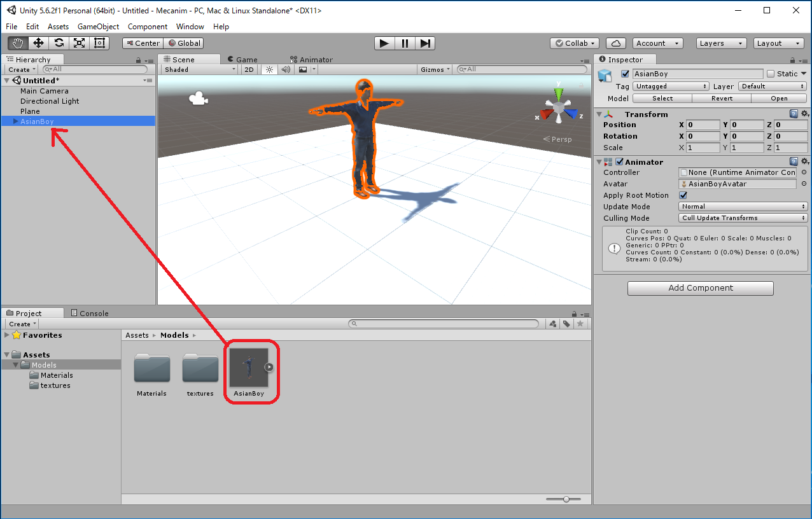Toggle the Static checkbox

click(x=771, y=74)
